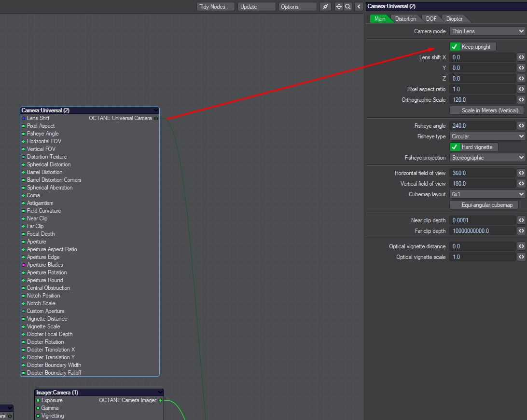Click the left chevron collapse panel icon
This screenshot has width=527, height=420.
[x=359, y=6]
